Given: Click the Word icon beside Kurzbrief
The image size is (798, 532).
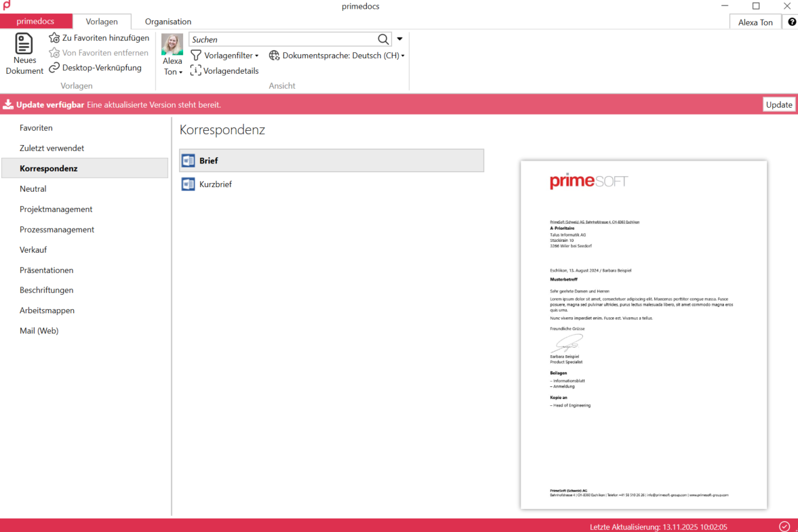Looking at the screenshot, I should [188, 184].
